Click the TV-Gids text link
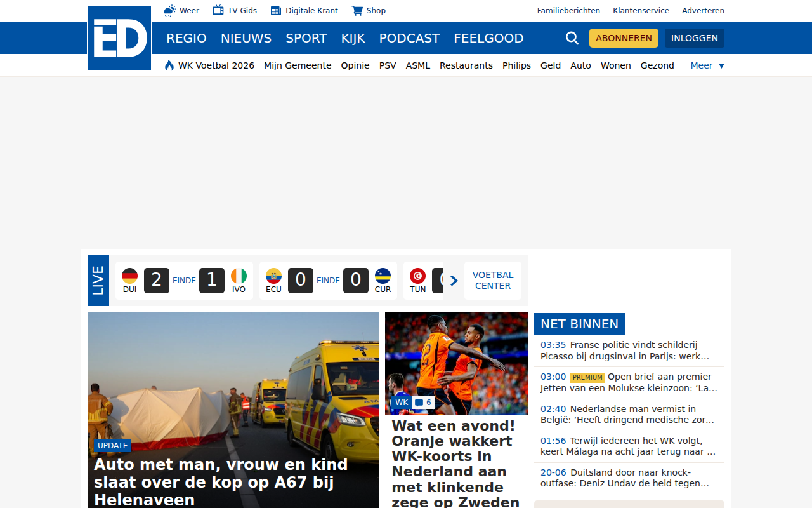Image resolution: width=812 pixels, height=508 pixels. tap(242, 11)
